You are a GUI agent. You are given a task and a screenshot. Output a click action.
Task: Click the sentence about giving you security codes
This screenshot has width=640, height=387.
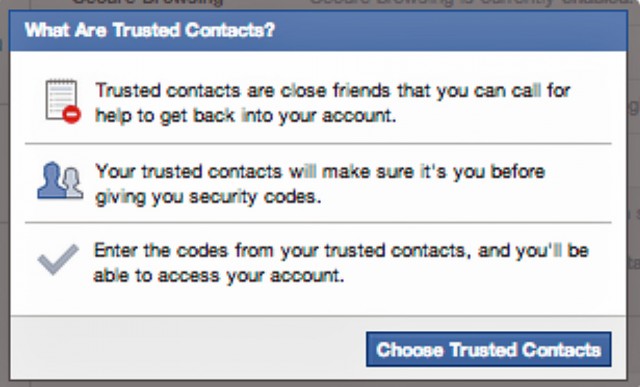point(320,184)
